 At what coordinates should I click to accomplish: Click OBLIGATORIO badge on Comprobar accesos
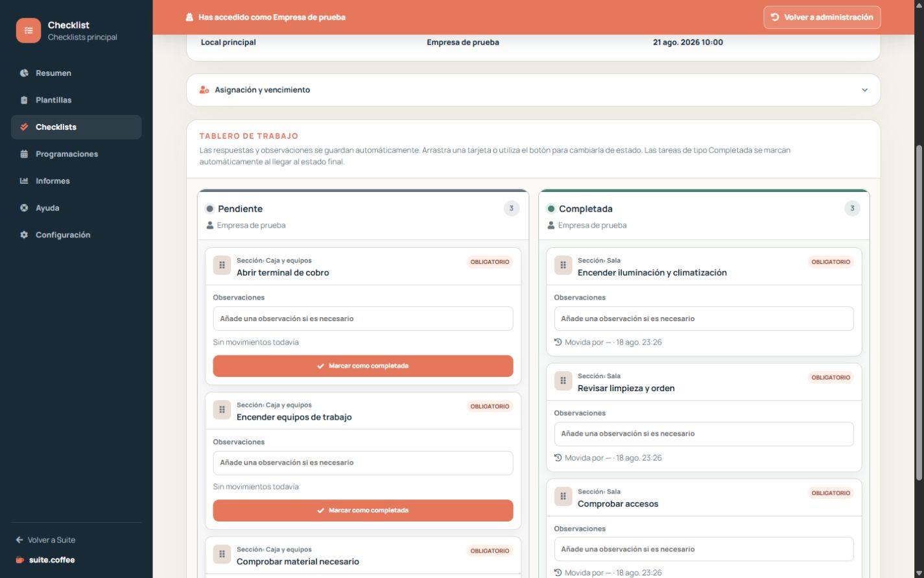coord(831,493)
